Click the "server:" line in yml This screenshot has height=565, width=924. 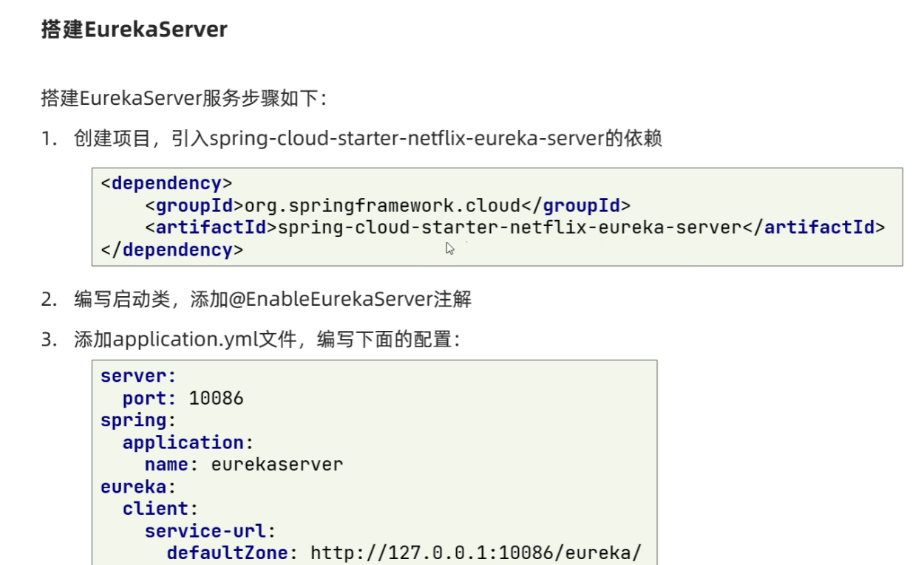pos(139,376)
